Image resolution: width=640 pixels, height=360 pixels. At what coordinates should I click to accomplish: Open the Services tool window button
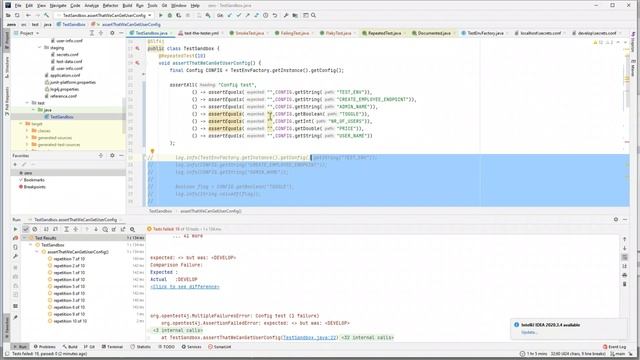(x=191, y=347)
